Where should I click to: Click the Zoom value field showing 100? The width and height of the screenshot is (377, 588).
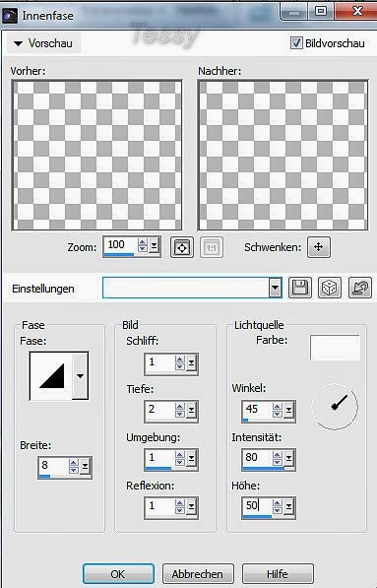point(120,245)
